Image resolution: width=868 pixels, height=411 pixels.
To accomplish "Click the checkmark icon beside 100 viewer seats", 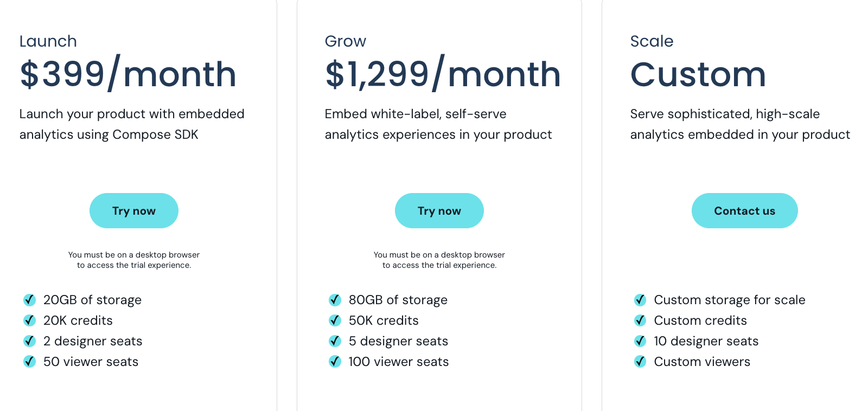I will point(335,362).
